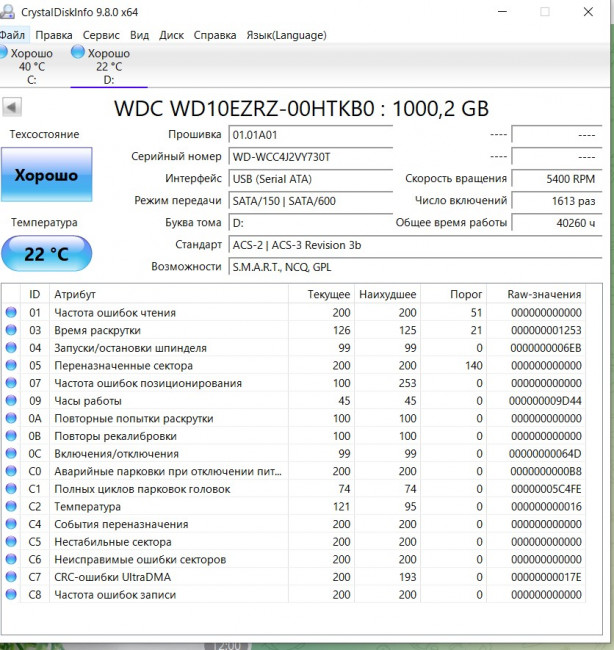Viewport: 614px width, 650px height.
Task: Click the interface field USB (Serial ATA)
Action: pyautogui.click(x=311, y=179)
